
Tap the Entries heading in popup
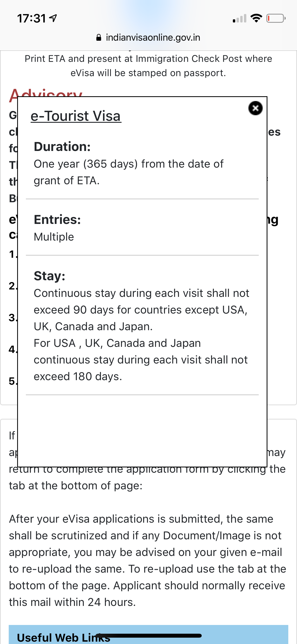57,219
